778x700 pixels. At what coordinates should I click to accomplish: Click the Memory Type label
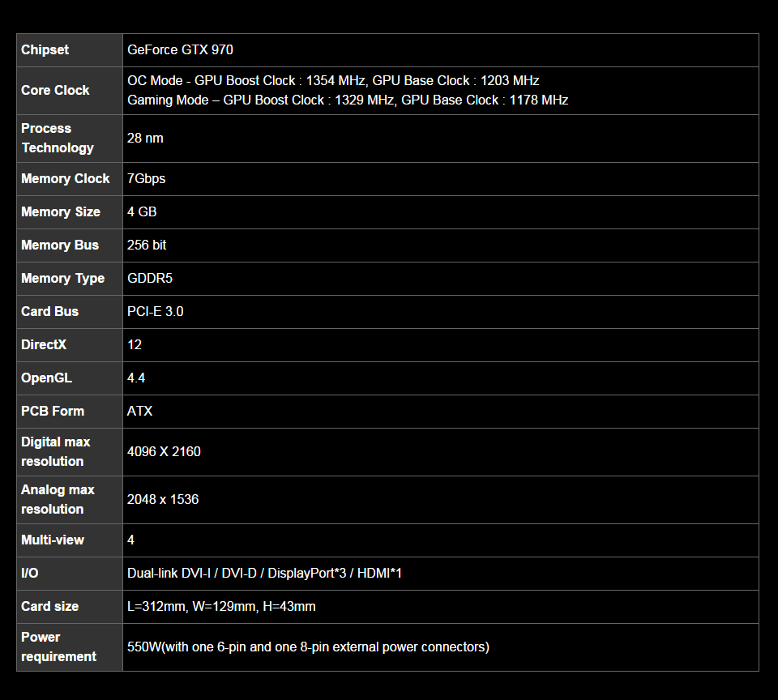62,279
